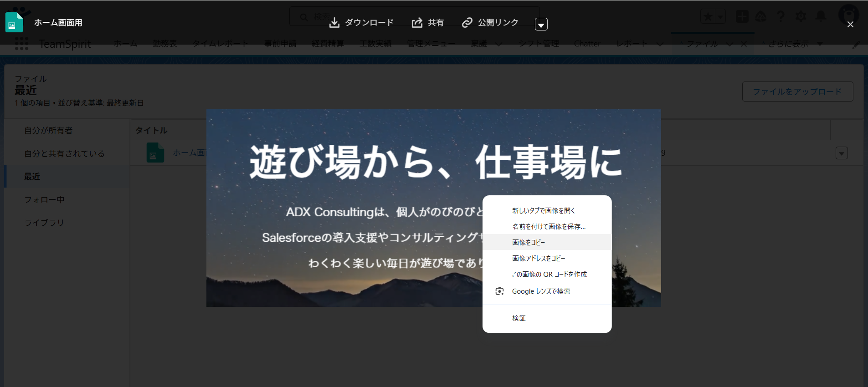Image resolution: width=868 pixels, height=387 pixels.
Task: Click the ダウンロード label
Action: pos(369,23)
